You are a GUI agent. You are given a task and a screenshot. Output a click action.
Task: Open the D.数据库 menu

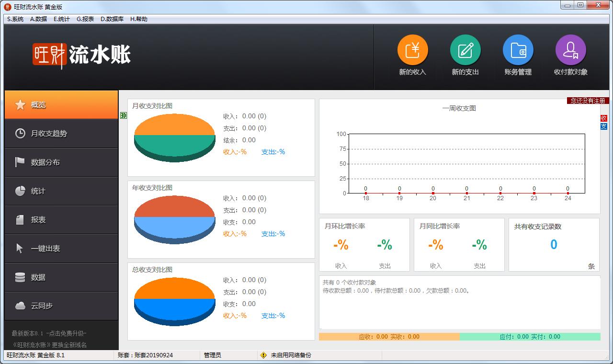coord(112,19)
